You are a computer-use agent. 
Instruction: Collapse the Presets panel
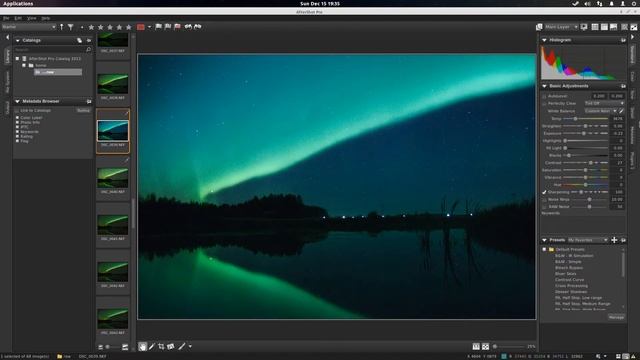click(x=544, y=240)
